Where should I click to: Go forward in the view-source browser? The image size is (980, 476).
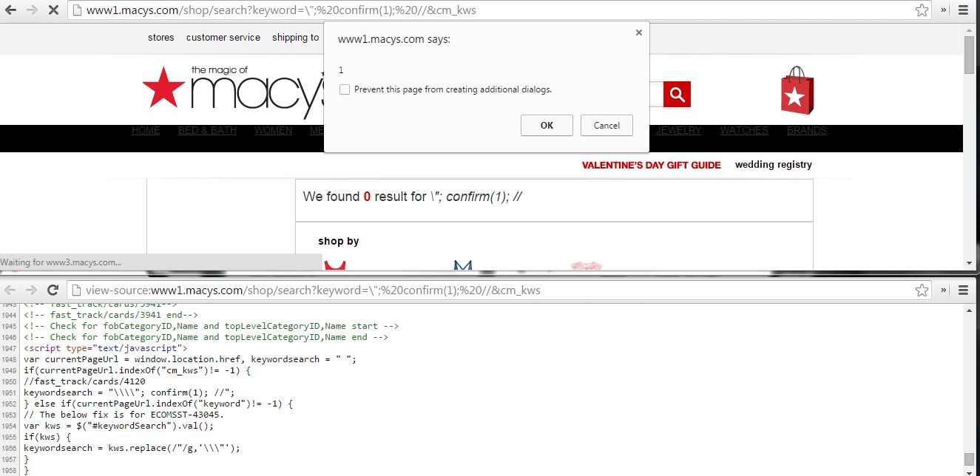click(x=32, y=290)
